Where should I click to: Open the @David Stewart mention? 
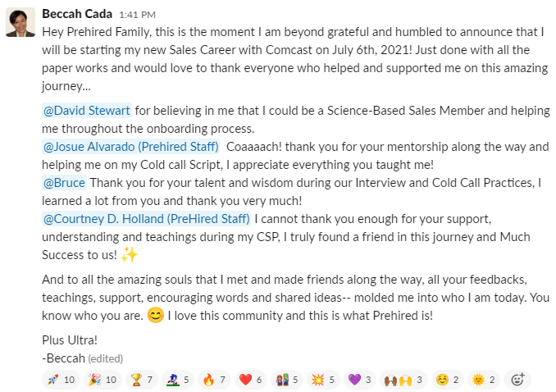pyautogui.click(x=86, y=110)
